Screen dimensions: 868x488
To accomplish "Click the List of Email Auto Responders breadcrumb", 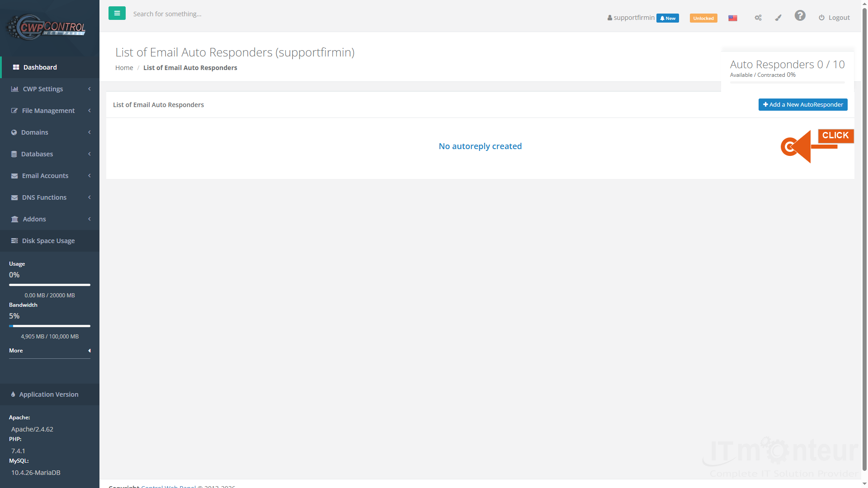I will [190, 68].
